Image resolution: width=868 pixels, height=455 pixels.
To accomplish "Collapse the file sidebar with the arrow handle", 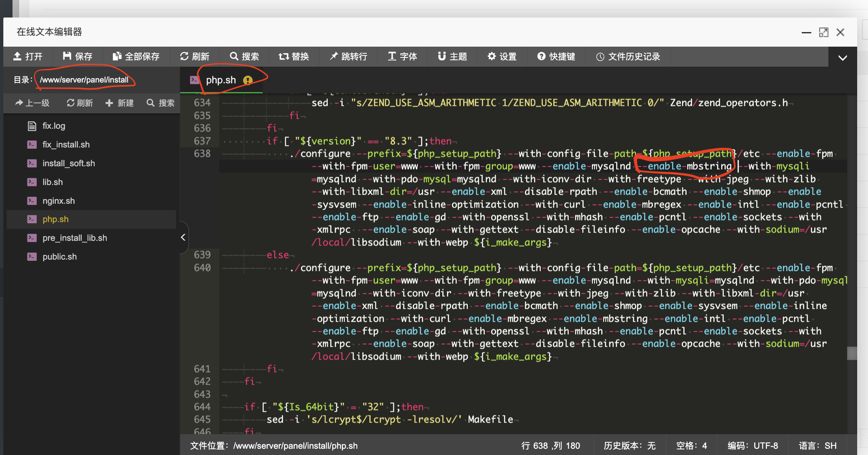I will 183,237.
